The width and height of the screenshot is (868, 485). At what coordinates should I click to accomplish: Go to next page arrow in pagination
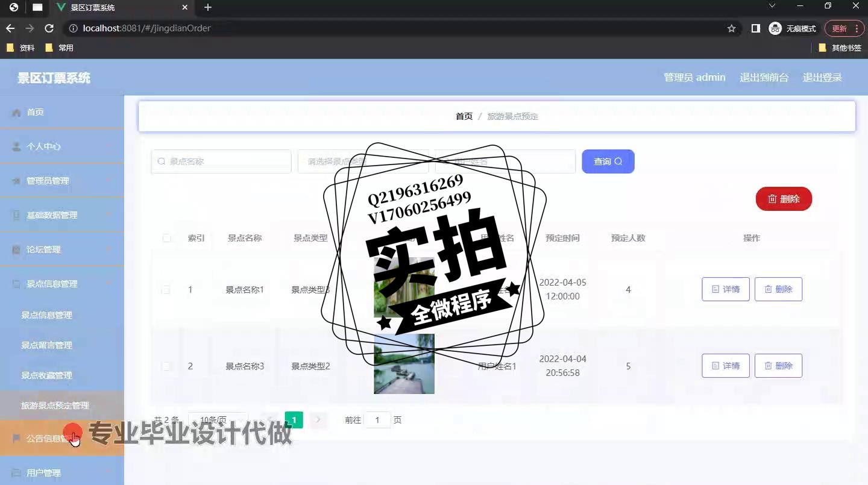[x=318, y=420]
